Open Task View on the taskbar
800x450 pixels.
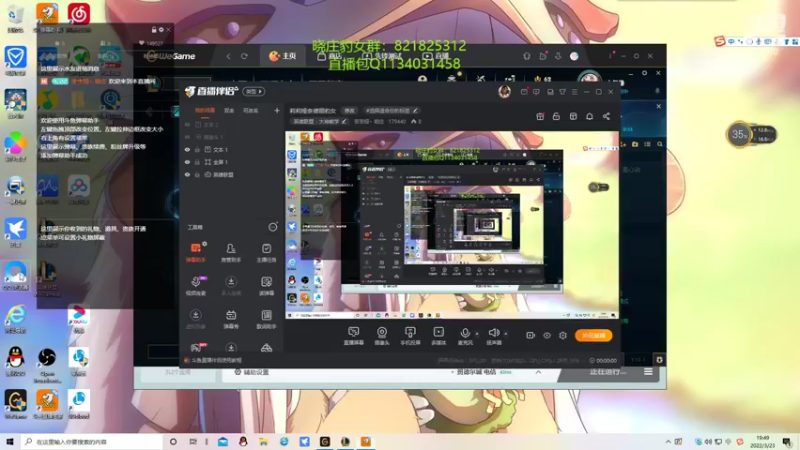click(193, 442)
